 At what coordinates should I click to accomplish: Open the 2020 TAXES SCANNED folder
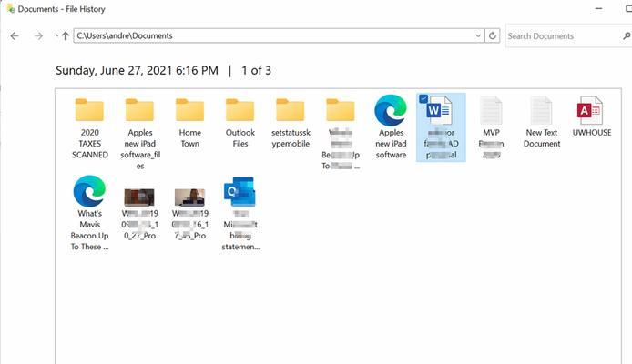[89, 128]
